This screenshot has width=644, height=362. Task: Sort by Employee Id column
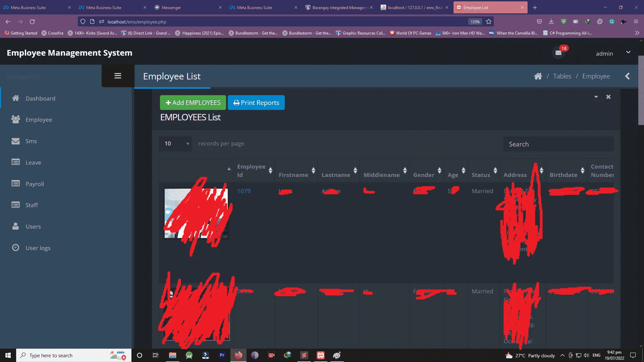[254, 171]
